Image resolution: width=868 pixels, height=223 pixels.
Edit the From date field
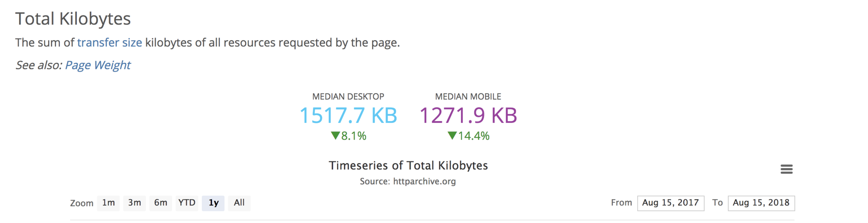pos(670,203)
